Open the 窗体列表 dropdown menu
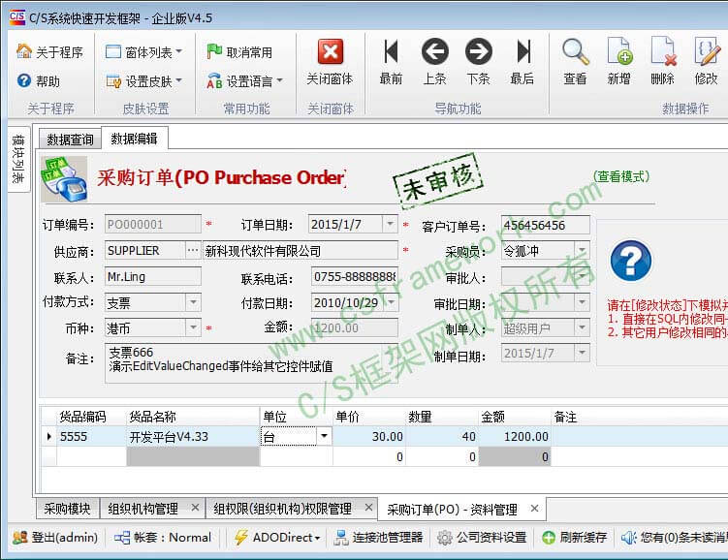This screenshot has width=728, height=560. click(x=143, y=52)
